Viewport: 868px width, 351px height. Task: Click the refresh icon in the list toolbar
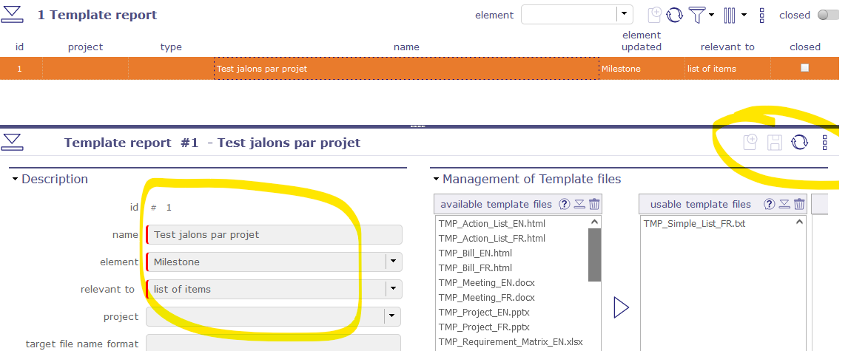675,15
